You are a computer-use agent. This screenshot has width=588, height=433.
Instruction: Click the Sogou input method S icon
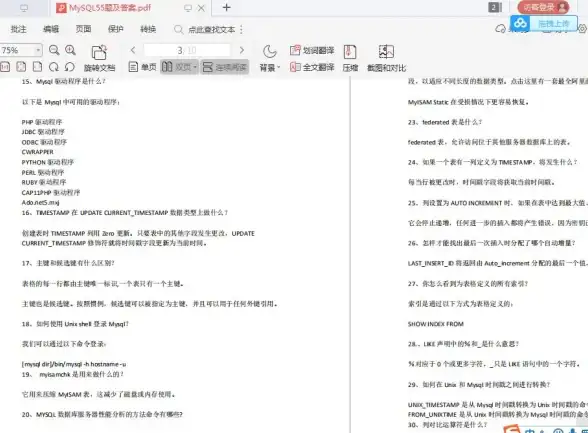click(x=512, y=429)
